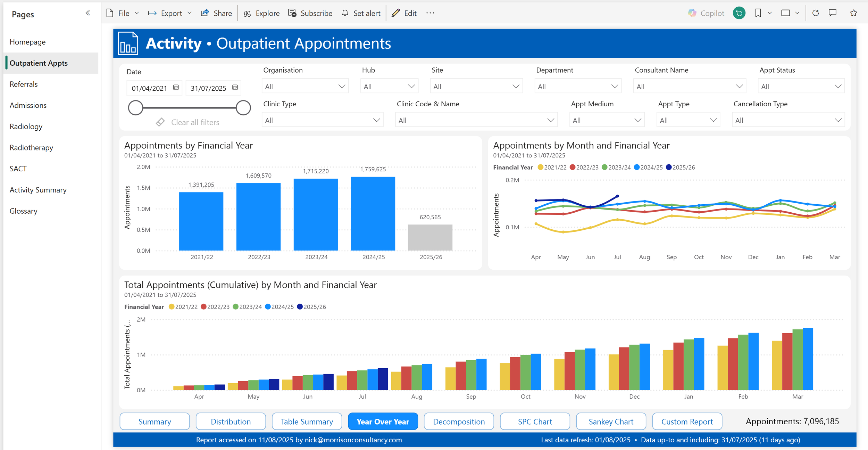This screenshot has width=868, height=450.
Task: Open the bookmark icon in toolbar
Action: (x=758, y=13)
